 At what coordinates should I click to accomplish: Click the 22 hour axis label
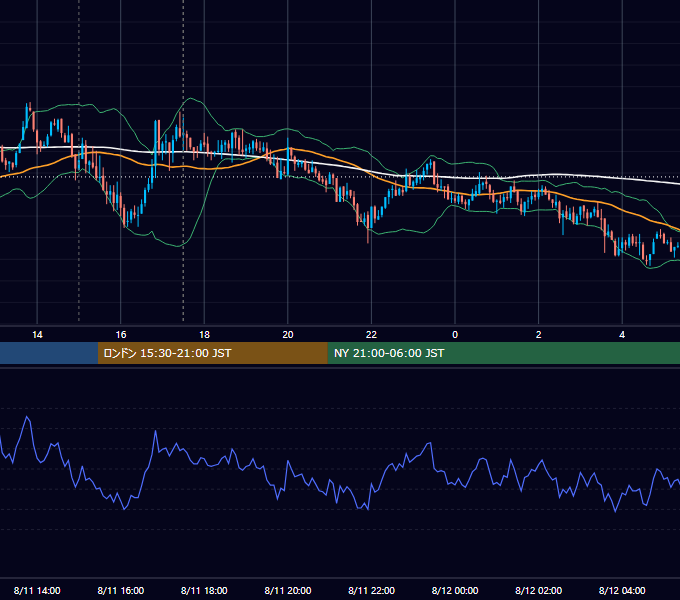(371, 335)
